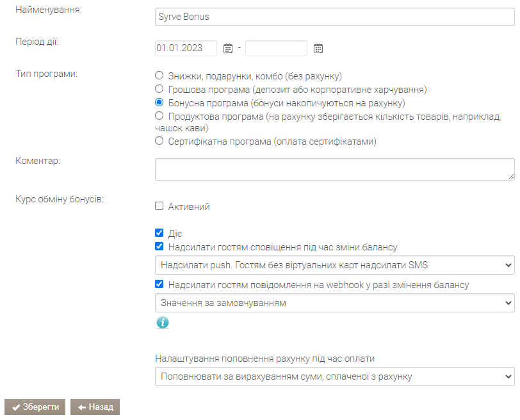The width and height of the screenshot is (520, 420).
Task: Select Знижки, подарунки, комбо radio option
Action: (x=159, y=76)
